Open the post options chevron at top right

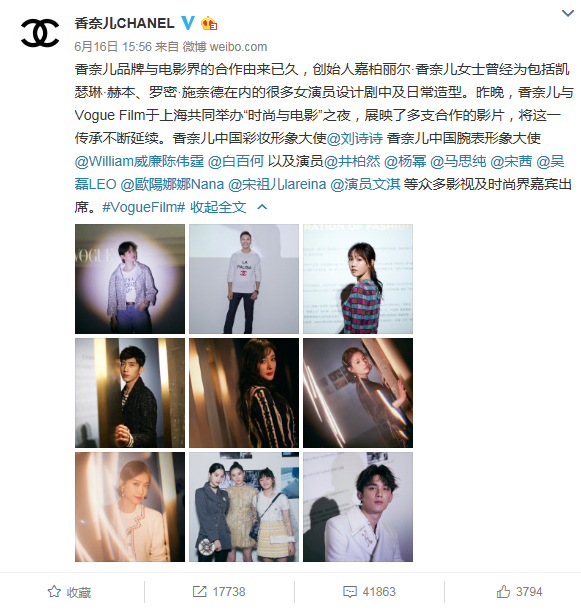tap(568, 13)
